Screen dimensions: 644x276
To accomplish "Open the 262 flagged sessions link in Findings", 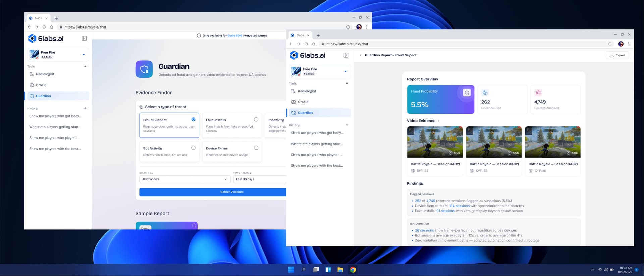I will tap(418, 201).
